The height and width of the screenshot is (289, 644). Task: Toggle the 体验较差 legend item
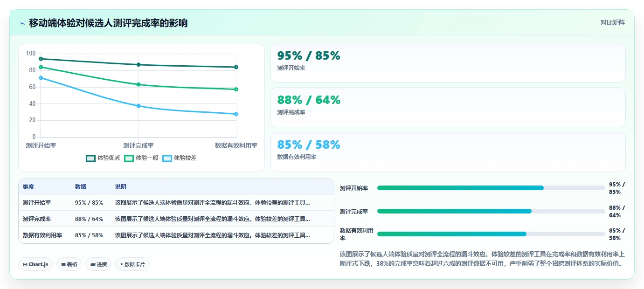pos(180,158)
